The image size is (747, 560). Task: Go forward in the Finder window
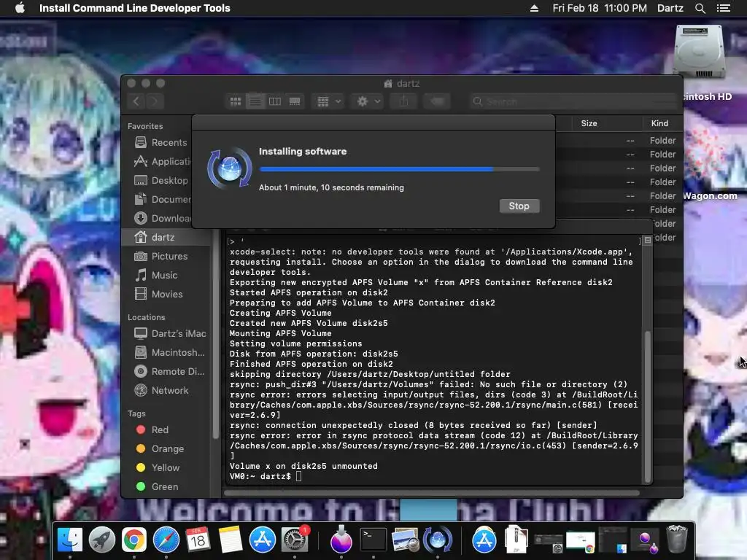point(155,101)
